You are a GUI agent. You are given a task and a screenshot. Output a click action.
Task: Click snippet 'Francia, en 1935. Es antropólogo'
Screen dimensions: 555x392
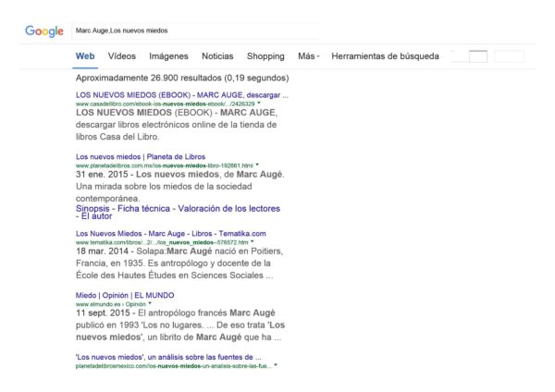tap(143, 263)
